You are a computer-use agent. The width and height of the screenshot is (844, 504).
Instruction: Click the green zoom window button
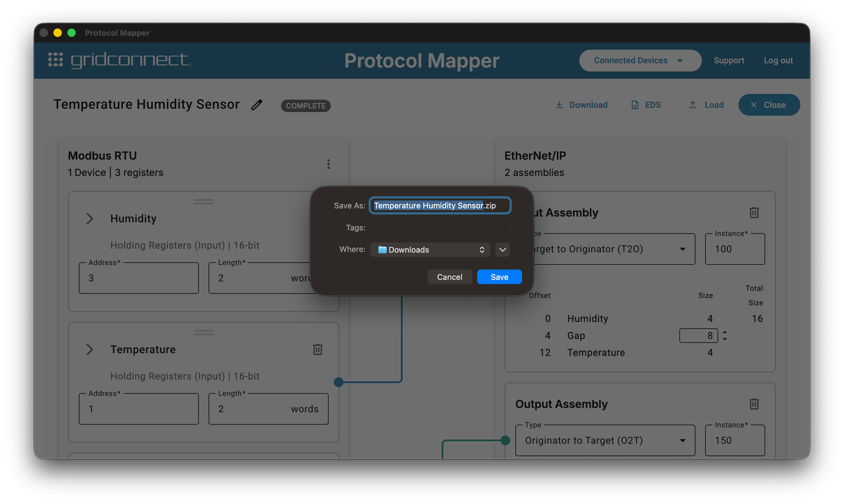pos(71,33)
